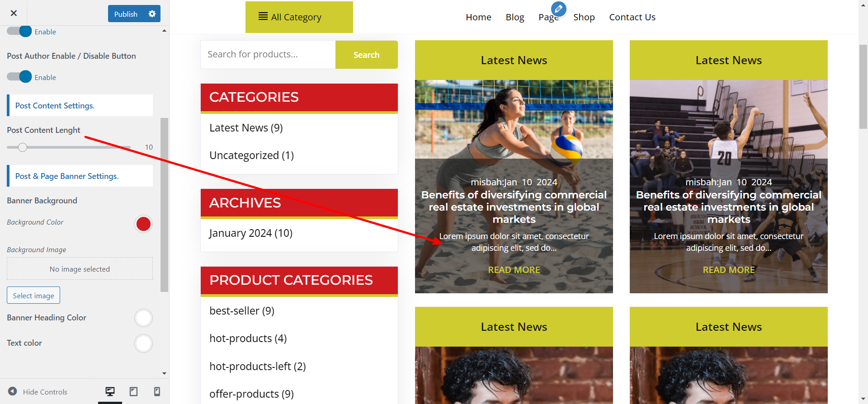Open first post READ MORE link
868x404 pixels.
pyautogui.click(x=514, y=270)
